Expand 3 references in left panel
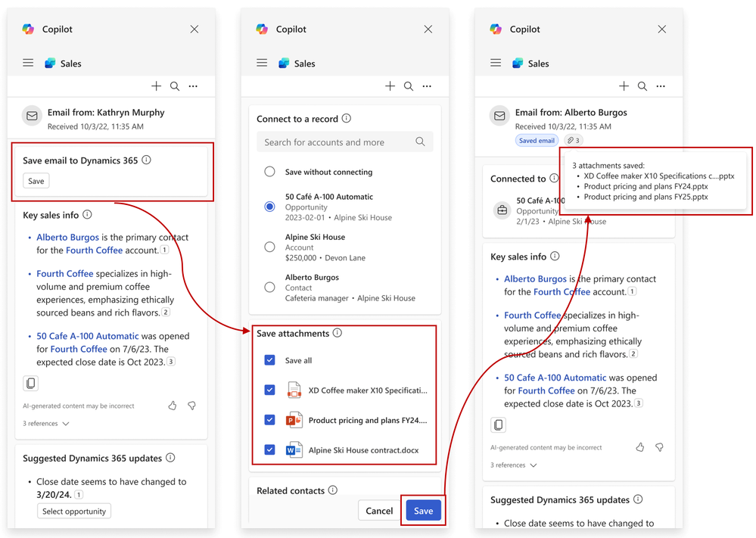 pyautogui.click(x=46, y=423)
